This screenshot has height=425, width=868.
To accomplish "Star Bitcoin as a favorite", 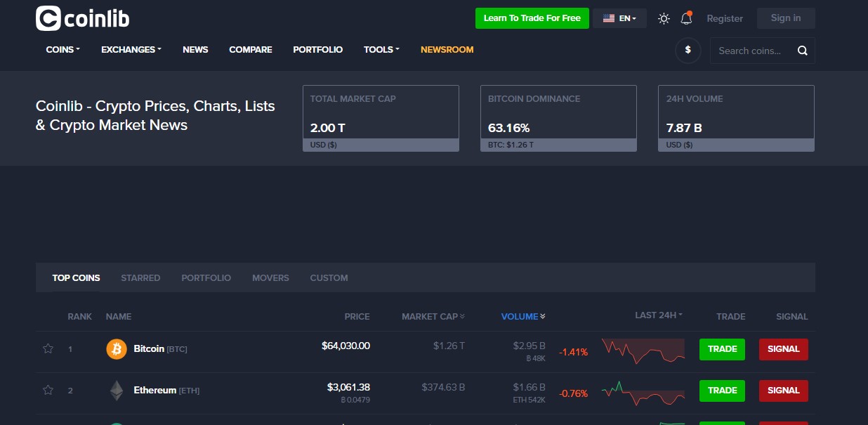I will (x=48, y=348).
